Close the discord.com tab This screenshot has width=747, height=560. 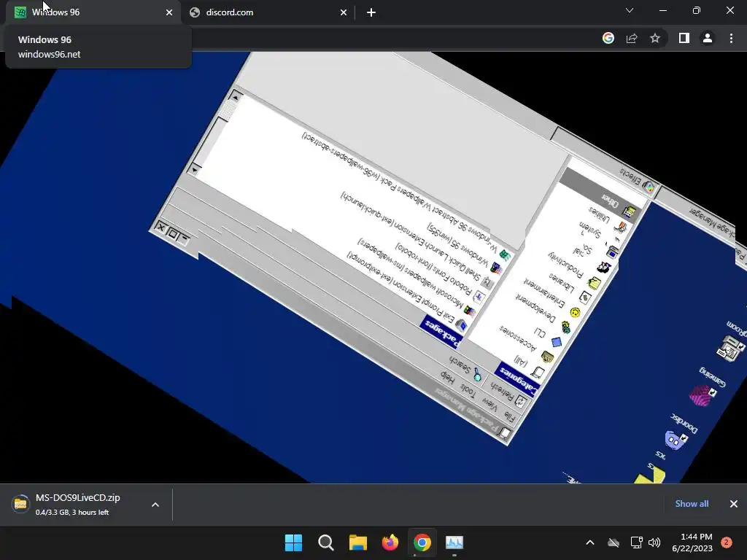(344, 12)
